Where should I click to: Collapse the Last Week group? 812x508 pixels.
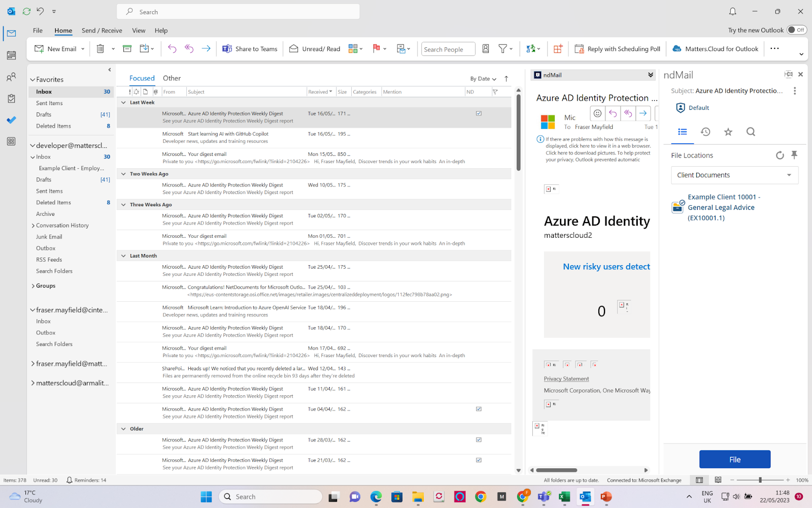click(x=123, y=103)
